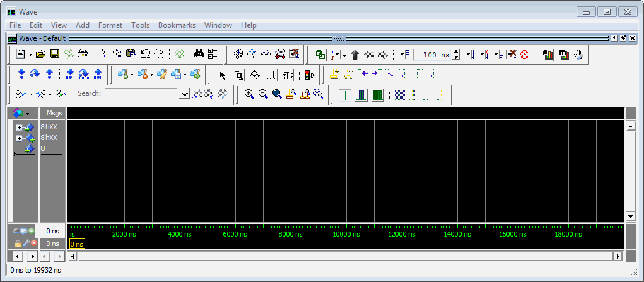Image resolution: width=644 pixels, height=282 pixels.
Task: Open the Add menu
Action: [x=83, y=25]
